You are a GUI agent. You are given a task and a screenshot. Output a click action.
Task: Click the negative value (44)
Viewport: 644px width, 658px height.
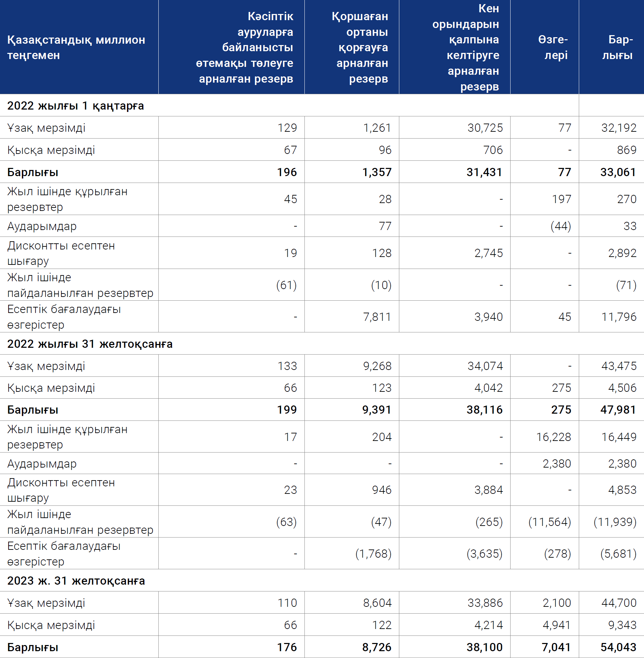tap(561, 226)
